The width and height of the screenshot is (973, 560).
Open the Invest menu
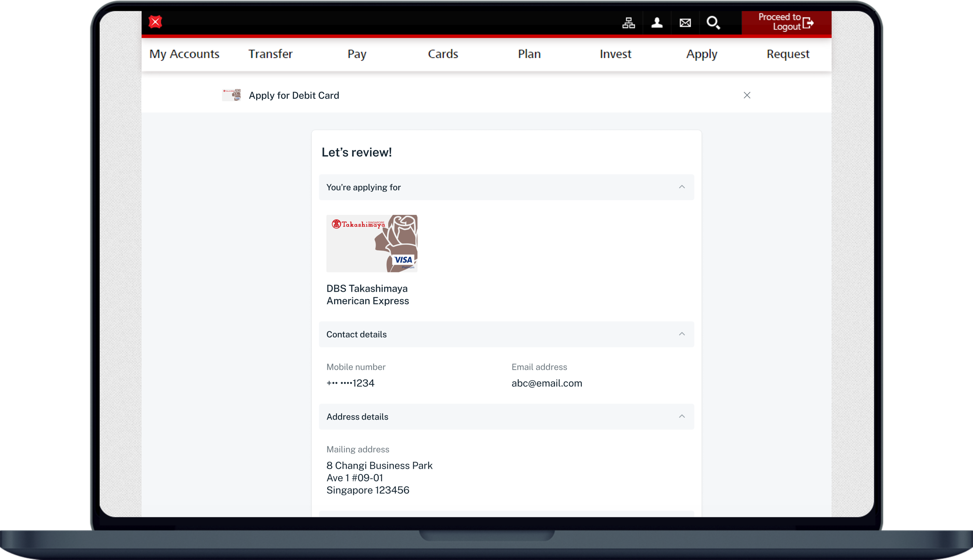[x=615, y=54]
